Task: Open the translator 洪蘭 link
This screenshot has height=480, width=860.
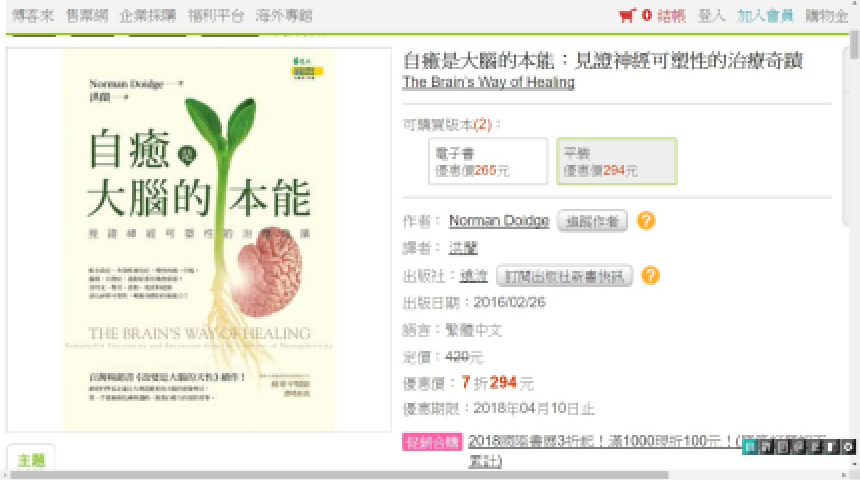Action: coord(463,248)
